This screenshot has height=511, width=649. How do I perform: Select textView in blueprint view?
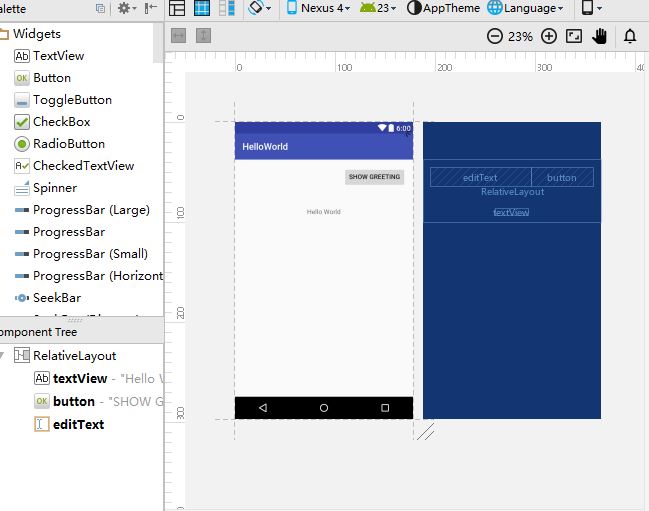tap(511, 212)
